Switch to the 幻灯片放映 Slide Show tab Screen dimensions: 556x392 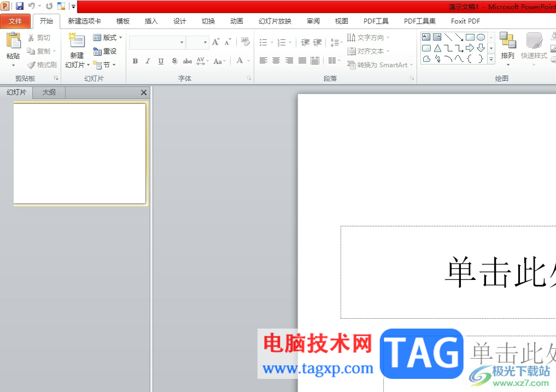pos(275,21)
